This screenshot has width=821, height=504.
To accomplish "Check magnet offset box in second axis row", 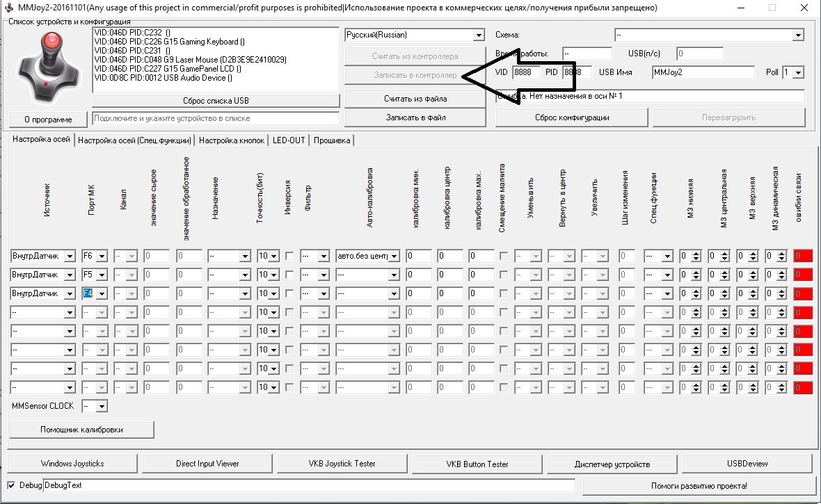I will tap(503, 275).
